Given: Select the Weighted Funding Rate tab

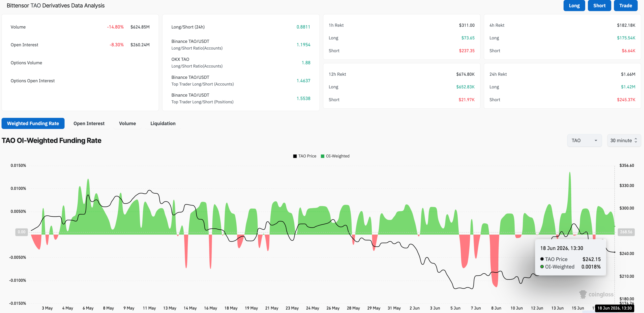Looking at the screenshot, I should tap(33, 123).
